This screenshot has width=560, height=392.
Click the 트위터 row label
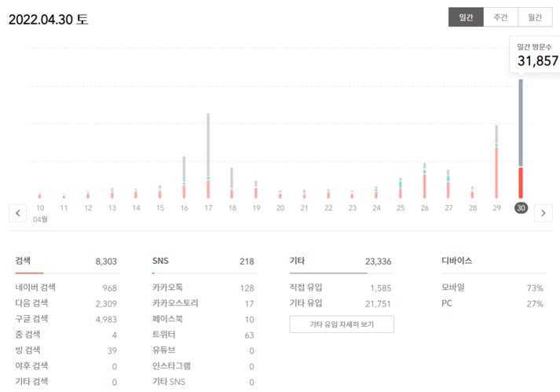click(164, 335)
